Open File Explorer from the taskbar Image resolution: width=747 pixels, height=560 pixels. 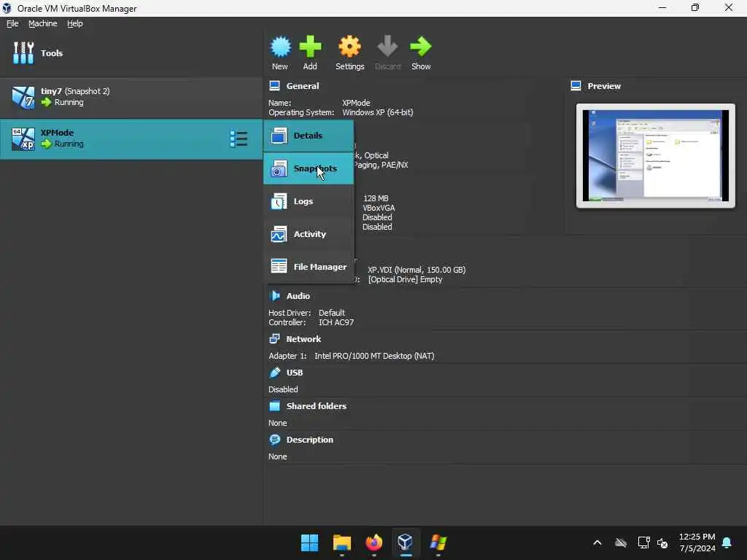click(x=342, y=542)
